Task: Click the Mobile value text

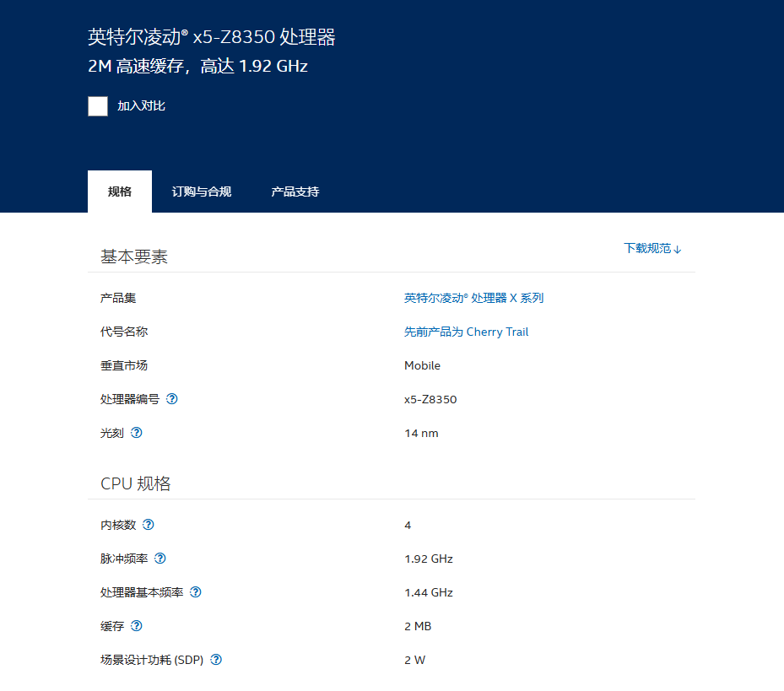Action: pos(422,365)
